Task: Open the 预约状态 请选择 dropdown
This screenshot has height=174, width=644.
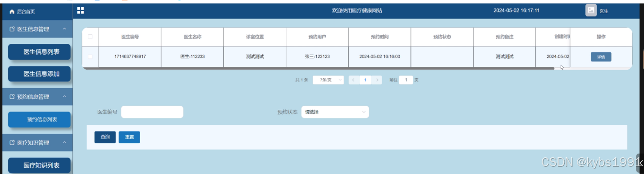Action: click(335, 112)
